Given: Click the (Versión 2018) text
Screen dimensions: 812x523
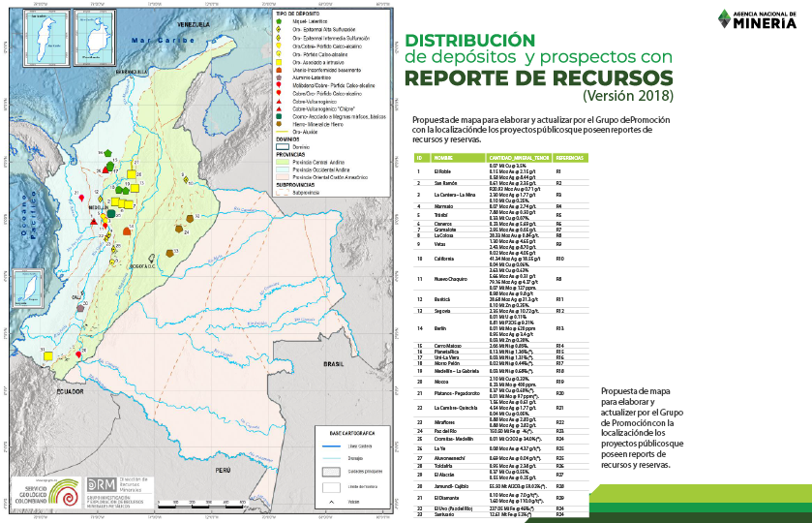Looking at the screenshot, I should (628, 96).
